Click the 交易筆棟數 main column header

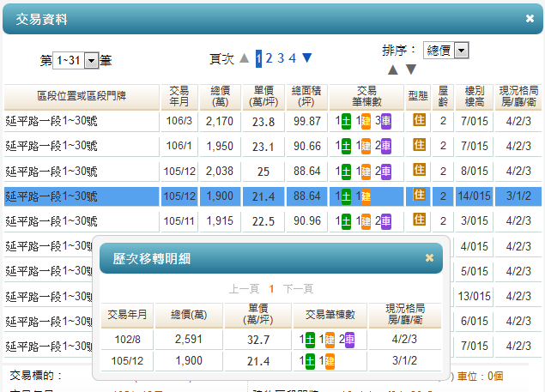366,97
